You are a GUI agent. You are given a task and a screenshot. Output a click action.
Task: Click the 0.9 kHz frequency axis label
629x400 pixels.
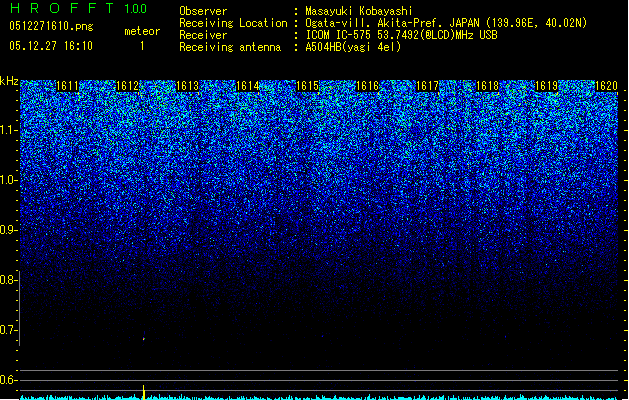[x=8, y=230]
